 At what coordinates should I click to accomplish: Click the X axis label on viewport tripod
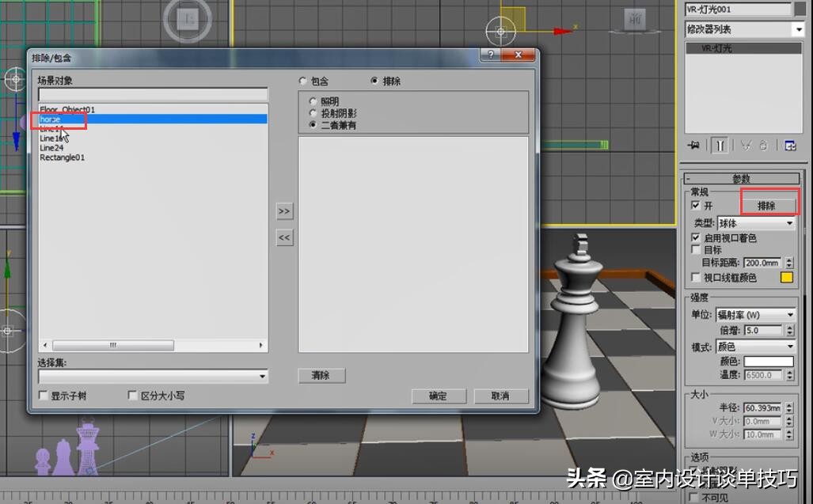pyautogui.click(x=272, y=453)
